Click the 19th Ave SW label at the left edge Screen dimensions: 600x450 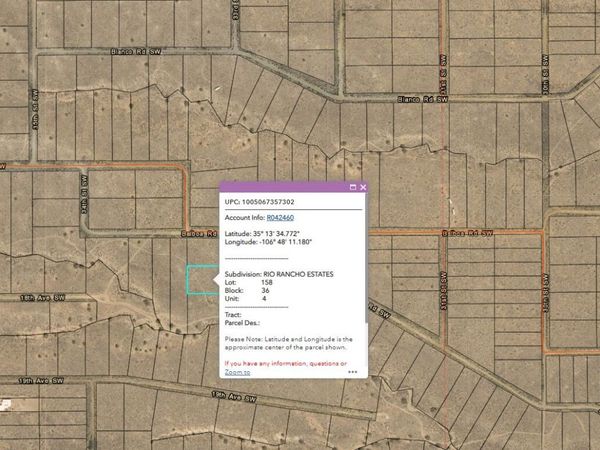(41, 381)
